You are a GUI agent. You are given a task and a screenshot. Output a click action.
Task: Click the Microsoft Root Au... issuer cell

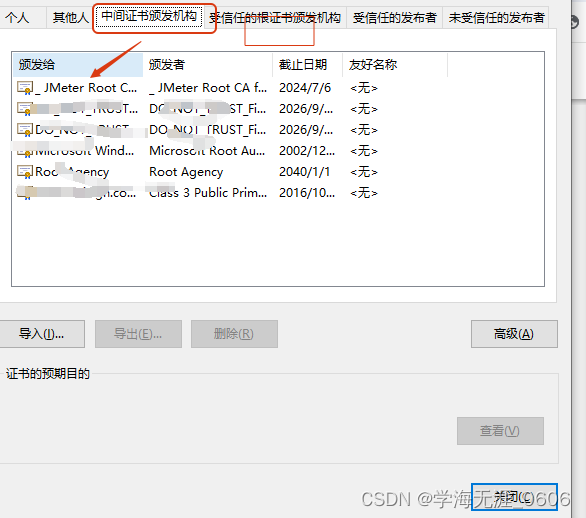point(207,151)
